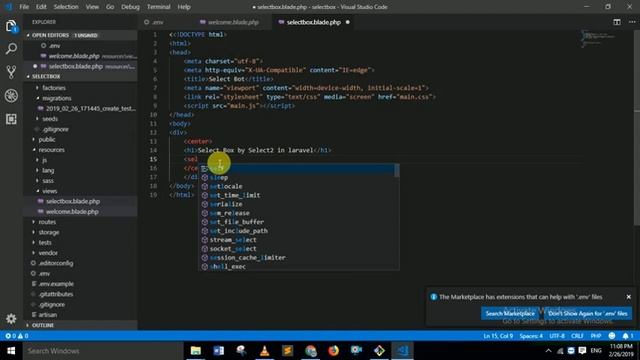640x360 pixels.
Task: Open selectbox.blade.php in views folder
Action: click(x=73, y=201)
